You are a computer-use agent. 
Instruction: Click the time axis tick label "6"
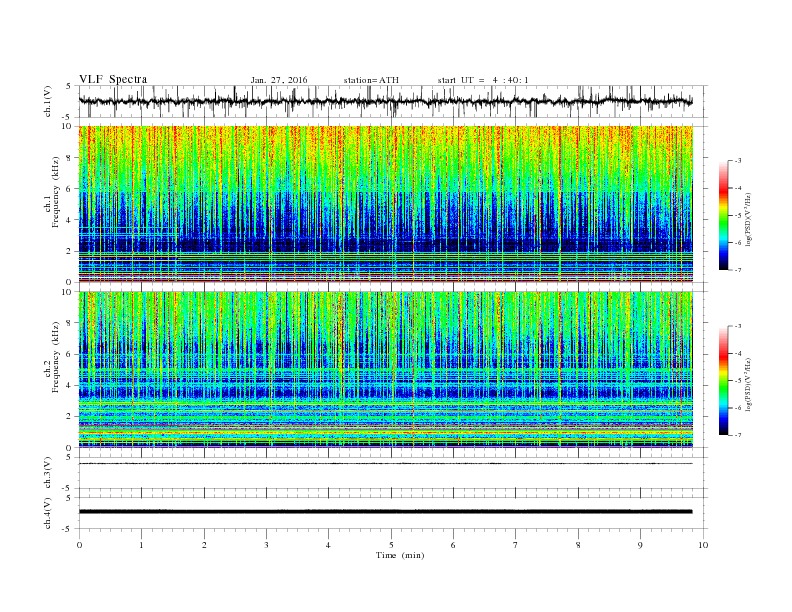point(453,545)
